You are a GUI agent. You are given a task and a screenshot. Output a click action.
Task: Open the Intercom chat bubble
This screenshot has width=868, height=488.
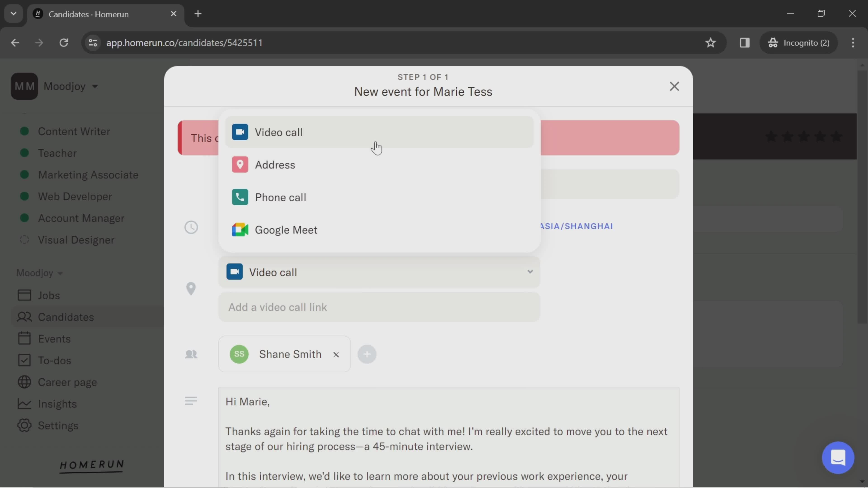838,457
